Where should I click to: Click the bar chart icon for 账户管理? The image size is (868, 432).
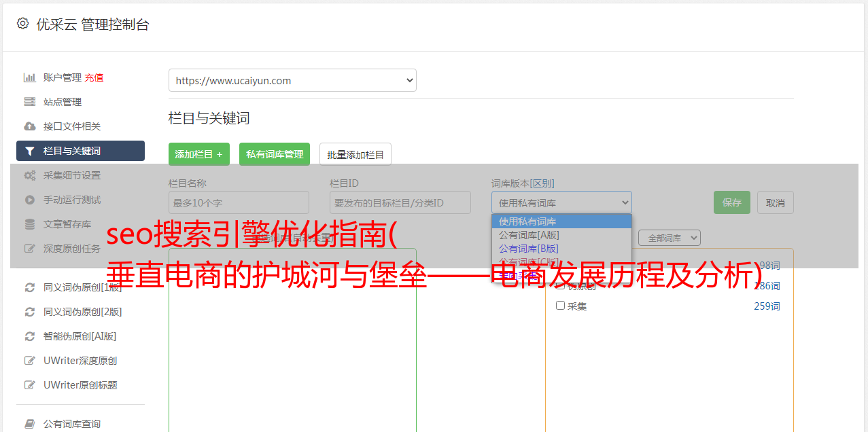click(x=29, y=77)
